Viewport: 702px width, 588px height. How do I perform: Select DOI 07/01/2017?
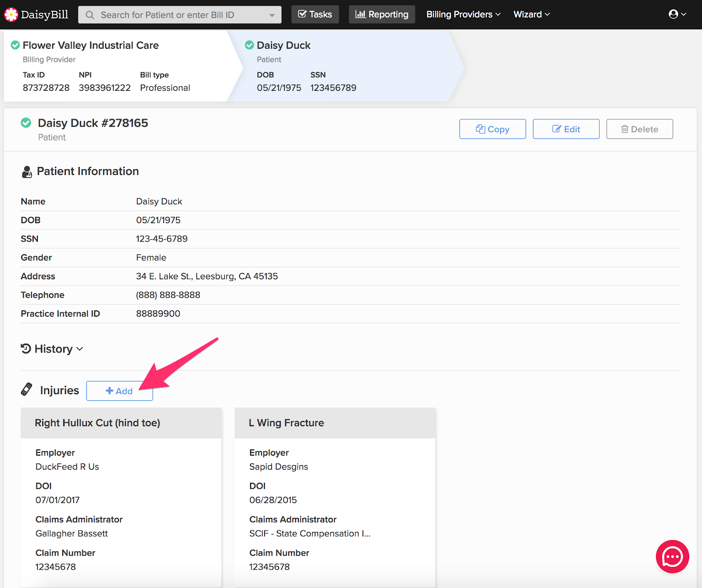click(57, 500)
